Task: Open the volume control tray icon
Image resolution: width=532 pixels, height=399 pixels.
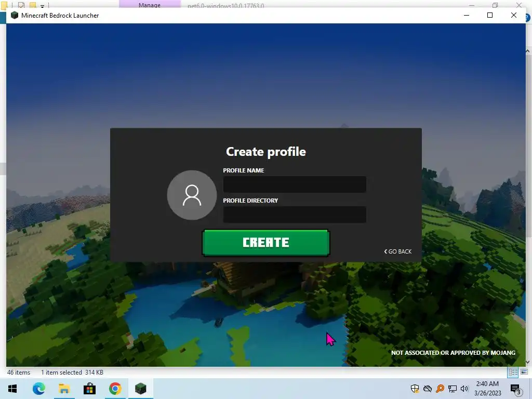Action: coord(464,389)
